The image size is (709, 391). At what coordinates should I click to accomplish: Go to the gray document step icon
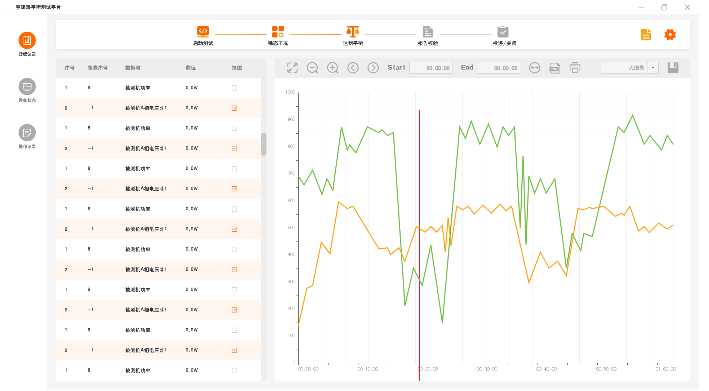click(x=428, y=32)
